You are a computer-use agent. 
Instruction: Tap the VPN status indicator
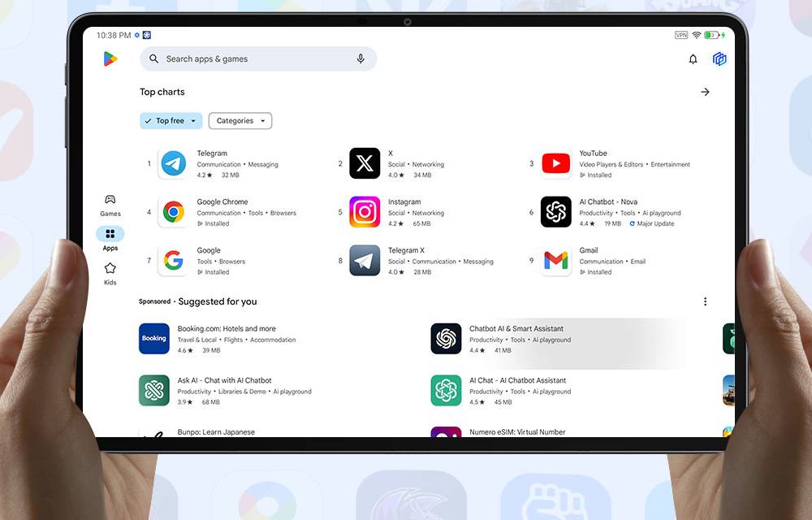[681, 35]
